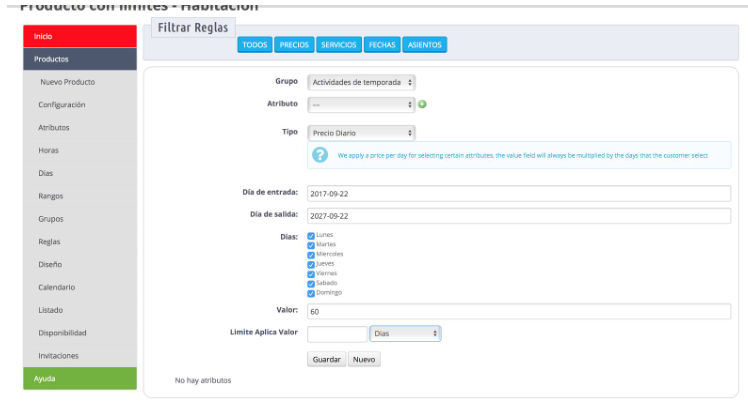Click the Limite Aplica Valor input field
Viewport: 748px width, 402px height.
(337, 334)
